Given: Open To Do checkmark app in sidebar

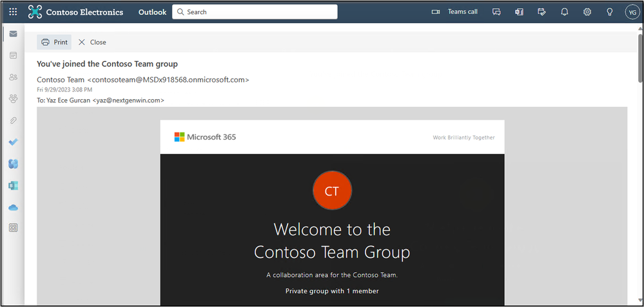Looking at the screenshot, I should coord(13,142).
